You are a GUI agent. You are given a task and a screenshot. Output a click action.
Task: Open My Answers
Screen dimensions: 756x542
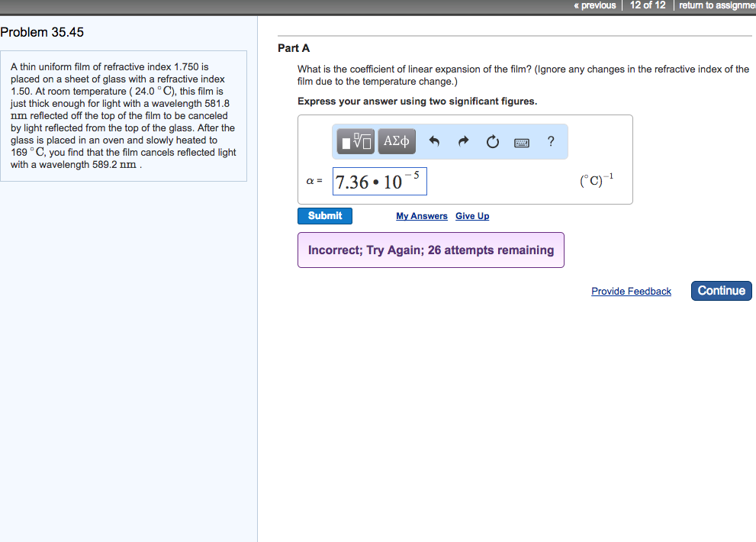coord(421,216)
